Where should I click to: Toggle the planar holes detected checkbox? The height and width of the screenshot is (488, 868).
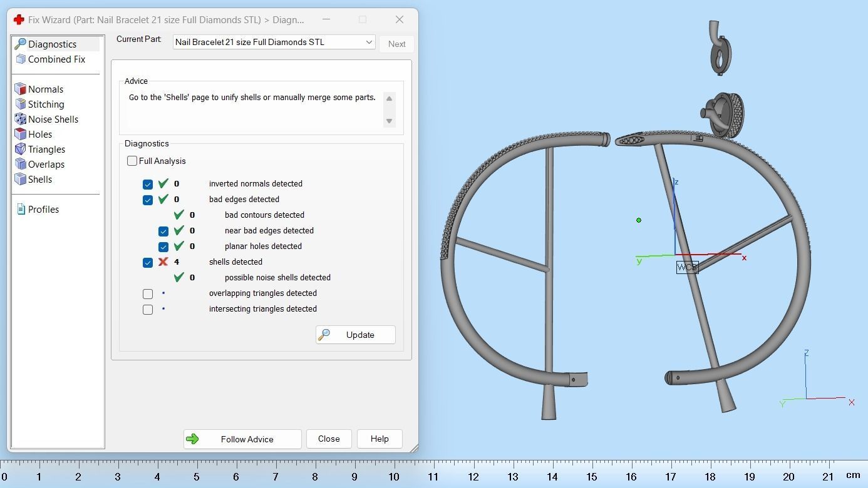(163, 247)
